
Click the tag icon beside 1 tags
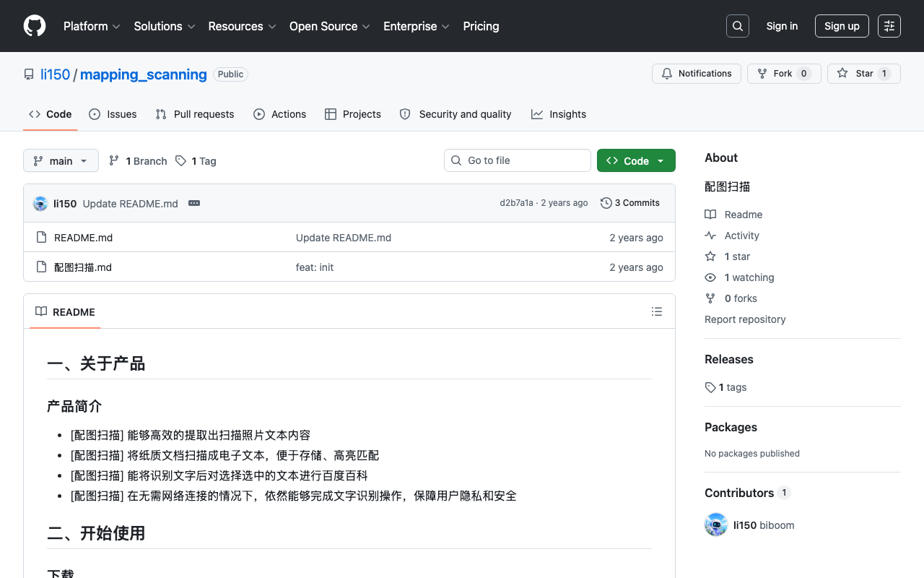click(710, 387)
